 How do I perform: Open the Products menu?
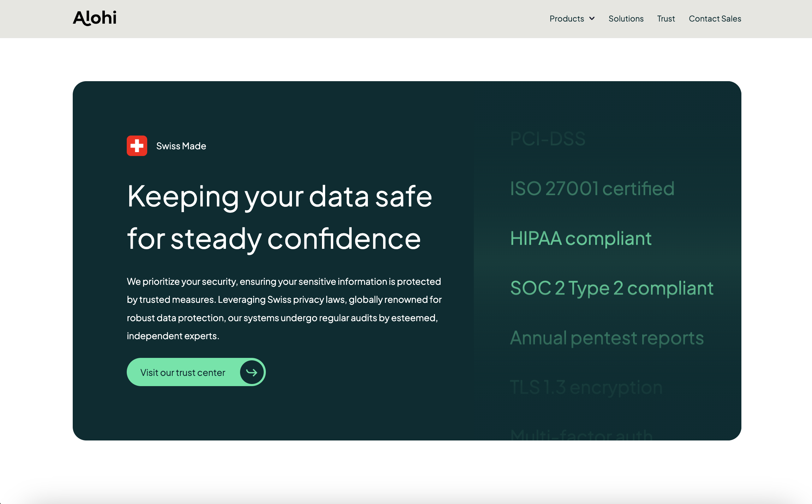[567, 19]
